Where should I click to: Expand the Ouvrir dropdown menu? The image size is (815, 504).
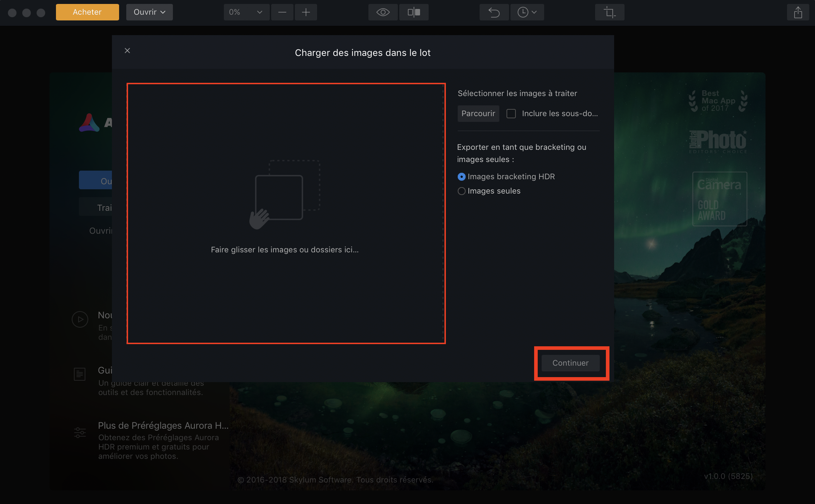coord(150,12)
